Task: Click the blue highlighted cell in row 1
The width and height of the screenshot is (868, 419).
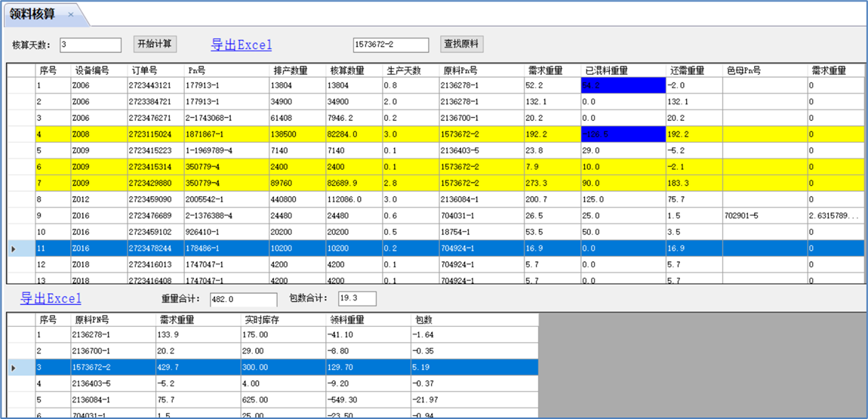Action: 622,85
